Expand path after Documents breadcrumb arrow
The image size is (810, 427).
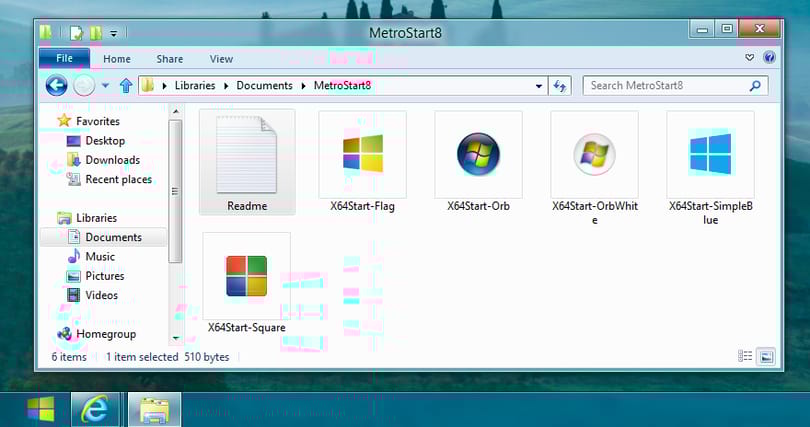[303, 86]
